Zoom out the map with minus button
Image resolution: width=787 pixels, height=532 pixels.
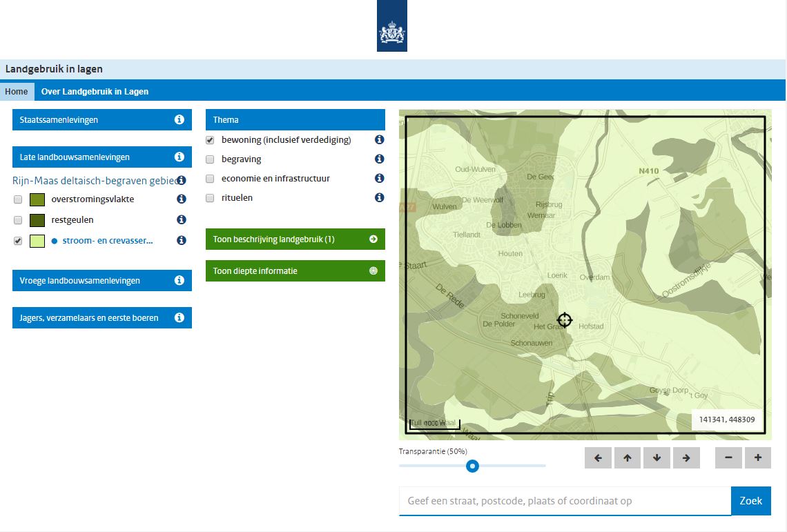click(x=728, y=458)
